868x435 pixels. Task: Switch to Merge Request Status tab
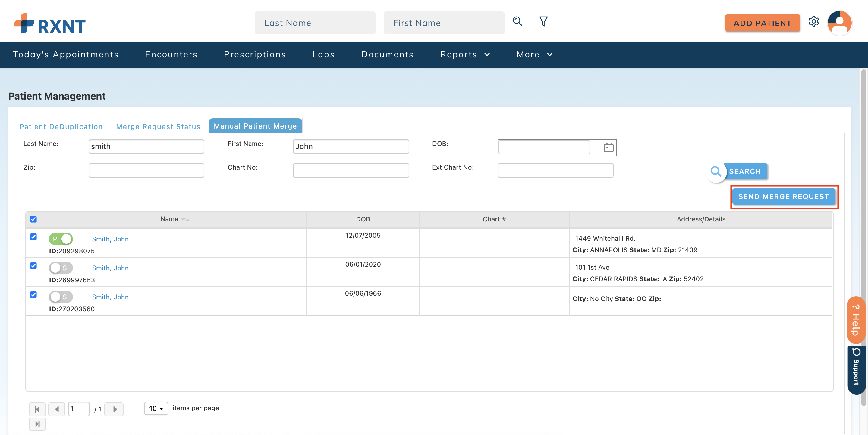(x=158, y=126)
